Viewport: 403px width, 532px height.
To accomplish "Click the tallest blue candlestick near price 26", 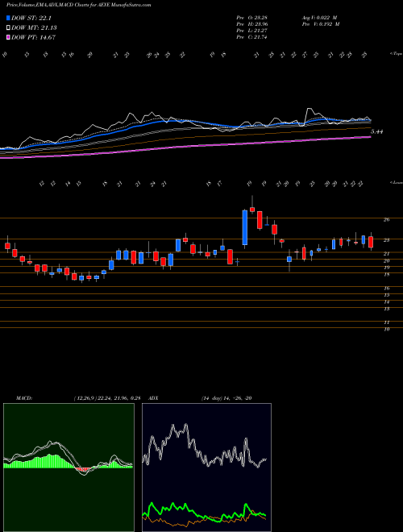I will point(244,227).
